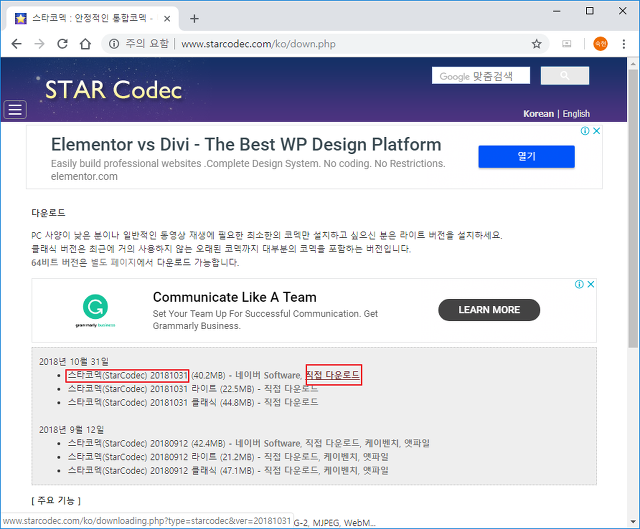Click the STAR Codec logo

tap(113, 90)
